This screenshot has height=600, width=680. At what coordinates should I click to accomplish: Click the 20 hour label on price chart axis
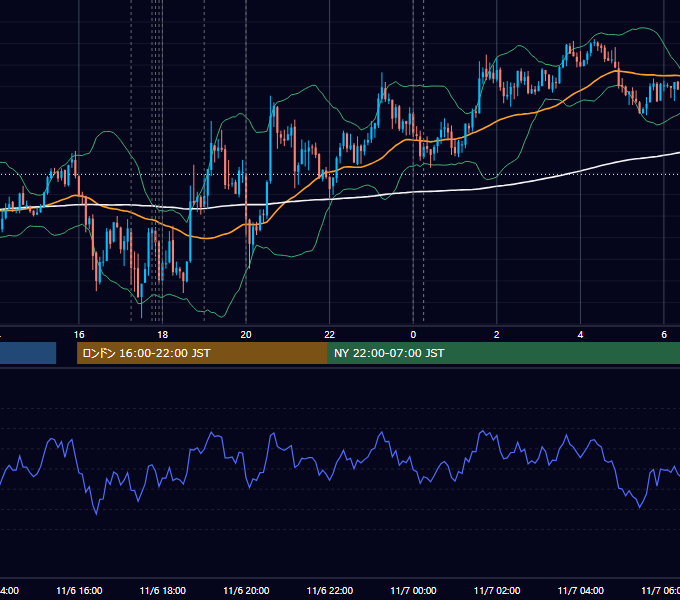(x=246, y=335)
